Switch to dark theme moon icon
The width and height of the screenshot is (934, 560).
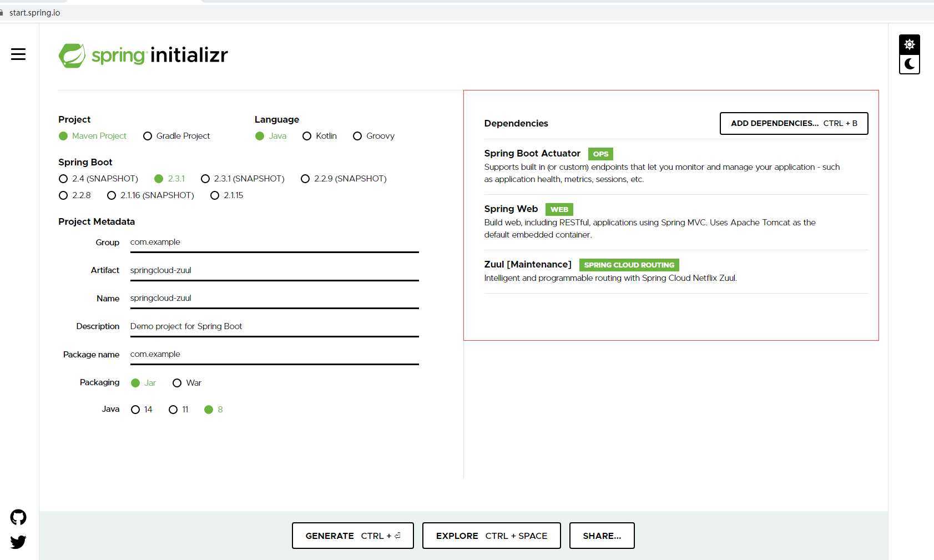point(909,64)
